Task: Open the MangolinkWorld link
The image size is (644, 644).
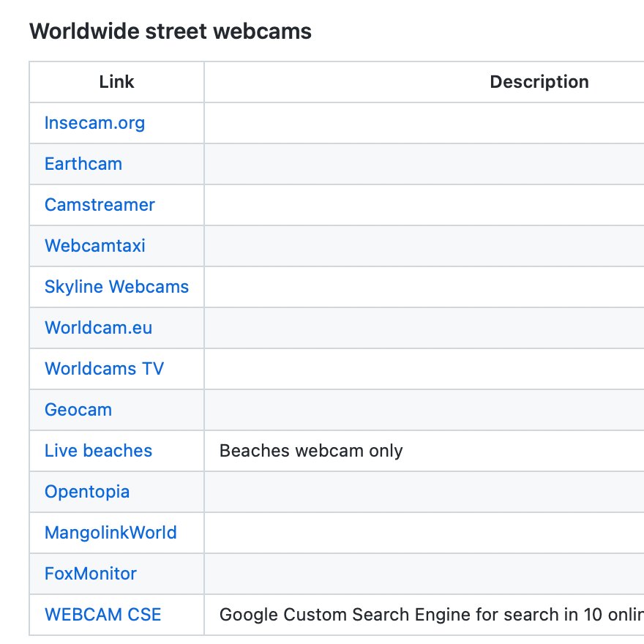Action: pos(110,533)
